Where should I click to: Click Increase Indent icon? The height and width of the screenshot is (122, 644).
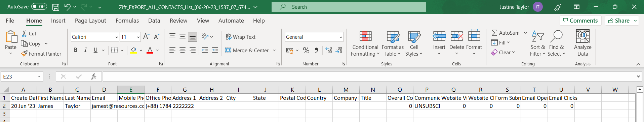tap(215, 50)
